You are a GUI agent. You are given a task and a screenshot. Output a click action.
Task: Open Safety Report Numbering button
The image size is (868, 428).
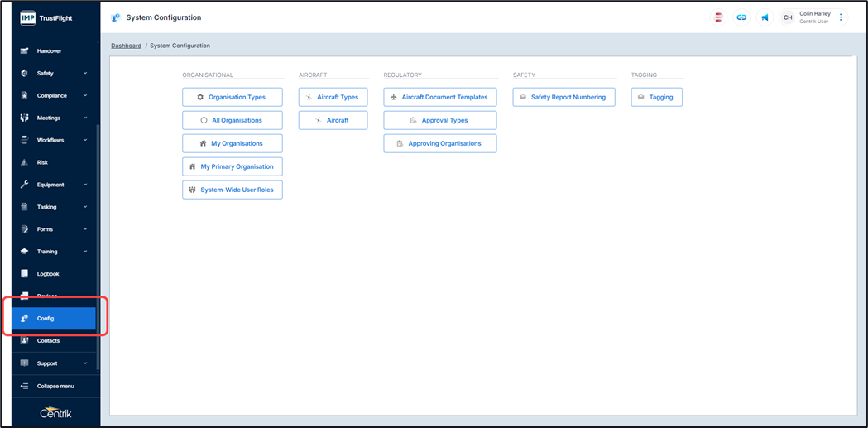(x=564, y=97)
